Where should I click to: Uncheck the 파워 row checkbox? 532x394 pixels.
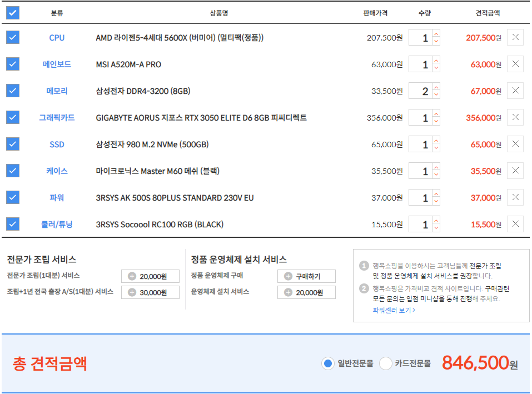[13, 197]
